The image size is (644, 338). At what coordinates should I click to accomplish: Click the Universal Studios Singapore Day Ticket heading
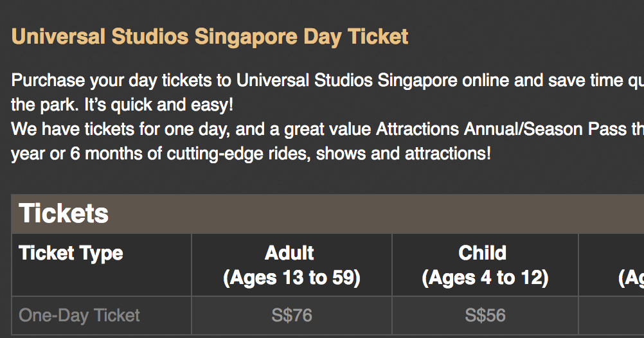[210, 37]
